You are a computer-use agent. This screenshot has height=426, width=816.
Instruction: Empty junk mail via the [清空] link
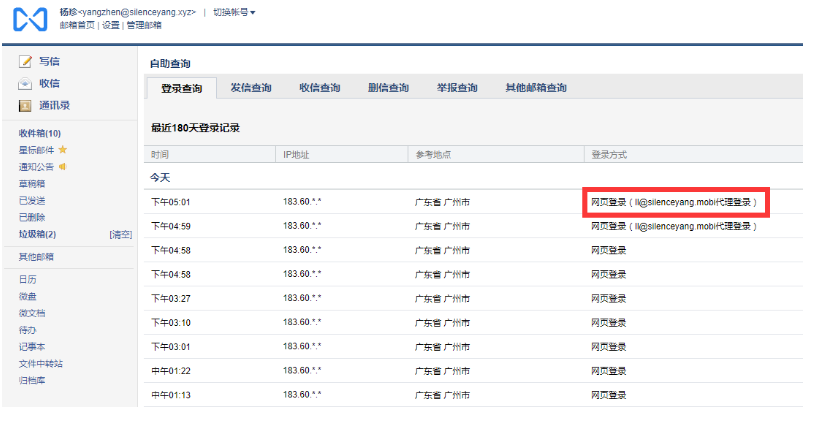pos(120,235)
